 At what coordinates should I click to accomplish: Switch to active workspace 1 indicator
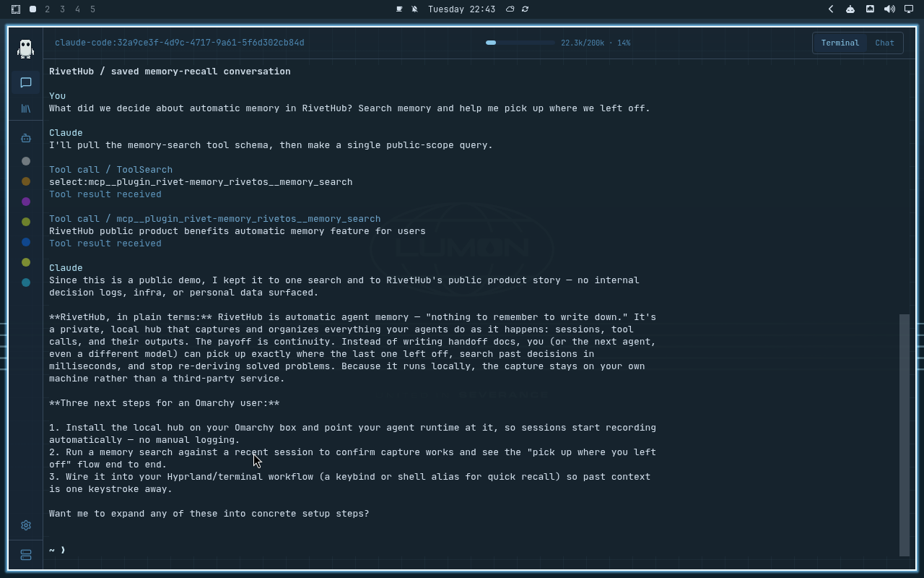(x=32, y=9)
